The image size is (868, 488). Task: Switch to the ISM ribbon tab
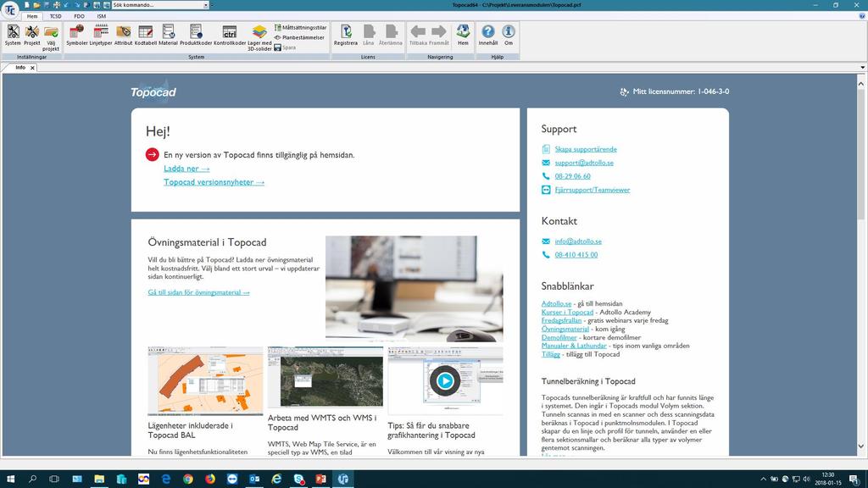(x=102, y=16)
